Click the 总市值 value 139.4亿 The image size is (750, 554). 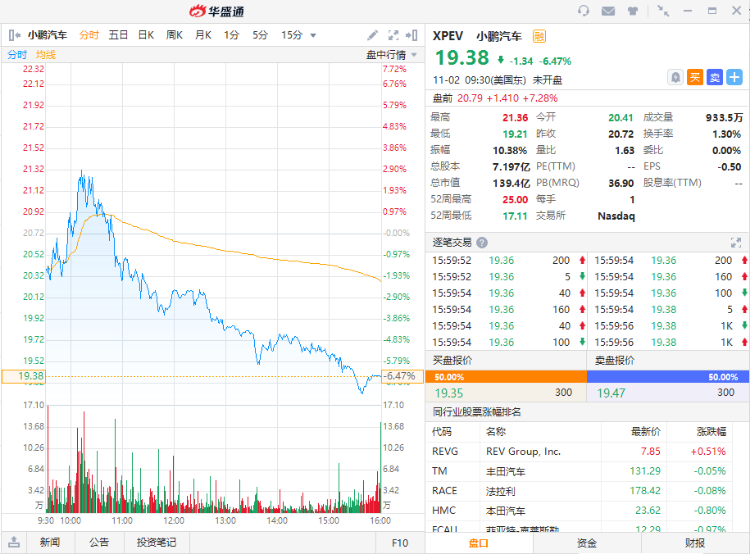[x=511, y=183]
